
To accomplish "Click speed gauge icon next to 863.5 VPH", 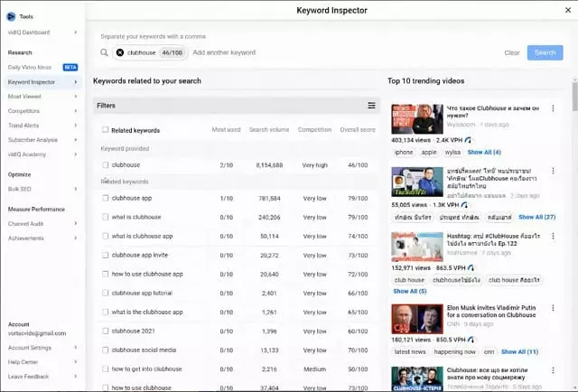I will tap(471, 267).
